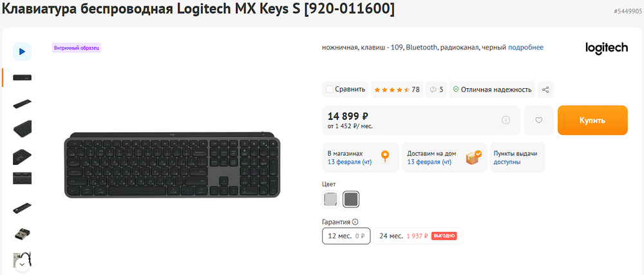
Task: Open the В магазинах availability card
Action: 359,158
